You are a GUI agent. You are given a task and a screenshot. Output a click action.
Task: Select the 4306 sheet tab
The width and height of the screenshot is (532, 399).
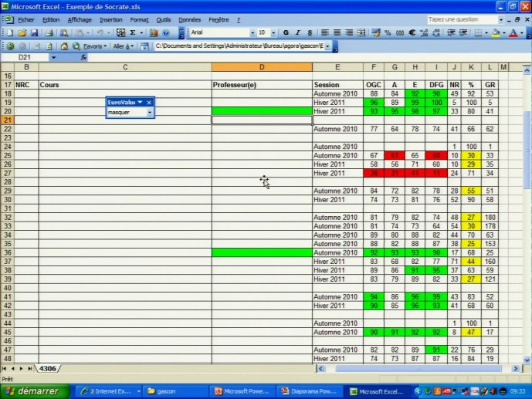point(47,368)
